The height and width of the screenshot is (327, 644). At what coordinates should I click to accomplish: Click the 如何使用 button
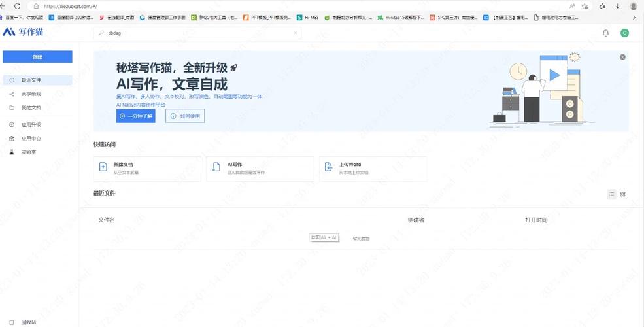click(185, 116)
